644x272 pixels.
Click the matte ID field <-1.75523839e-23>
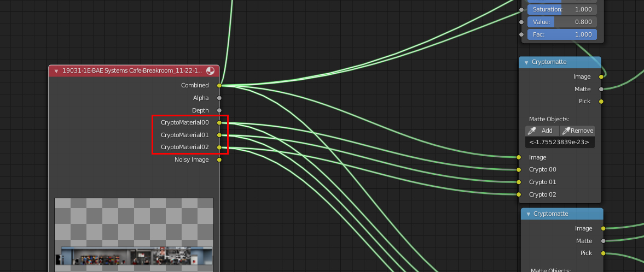coord(560,143)
